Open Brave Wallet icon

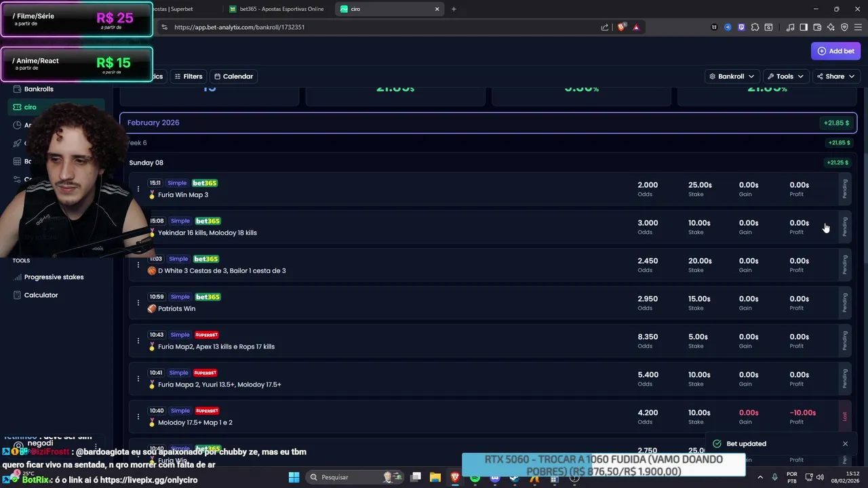click(817, 27)
